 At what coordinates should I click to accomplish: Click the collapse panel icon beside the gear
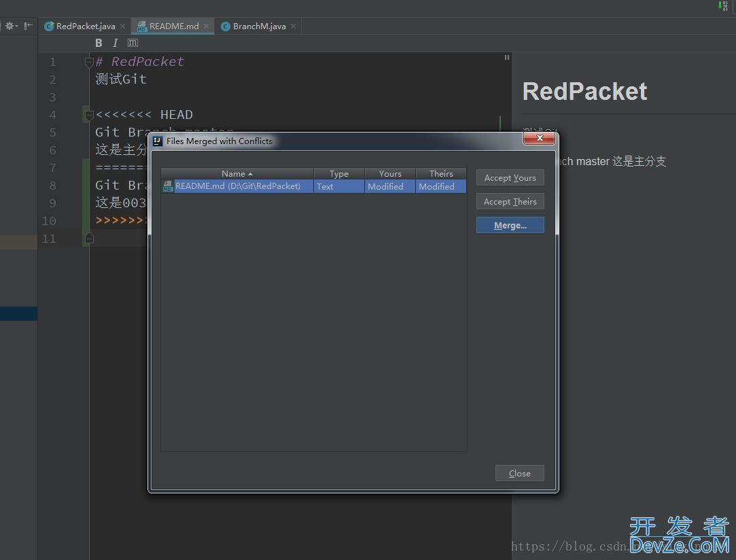(x=28, y=26)
